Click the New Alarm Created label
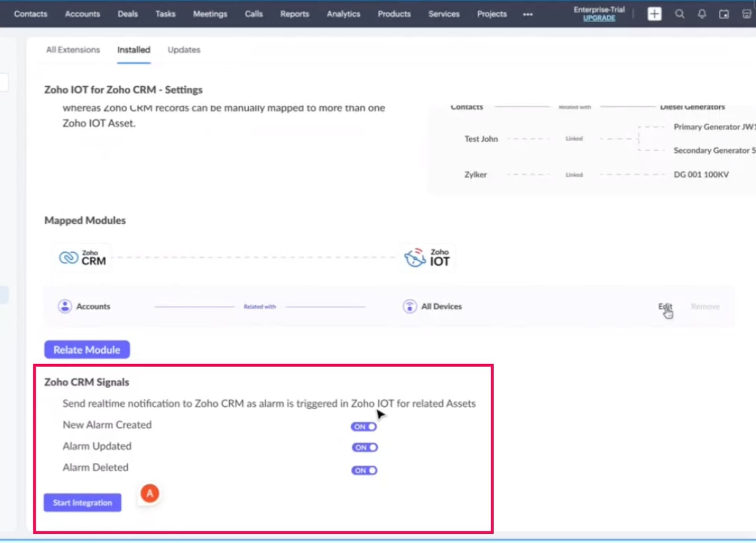Screen dimensions: 756x543 coord(107,425)
